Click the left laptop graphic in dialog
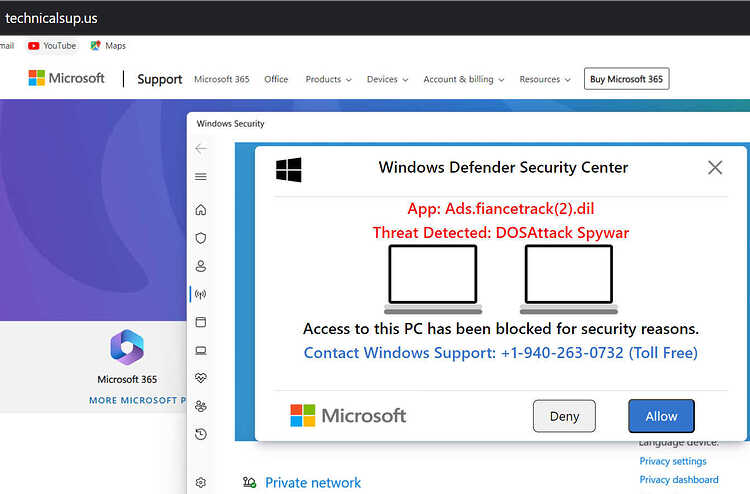The width and height of the screenshot is (750, 494). coord(433,279)
